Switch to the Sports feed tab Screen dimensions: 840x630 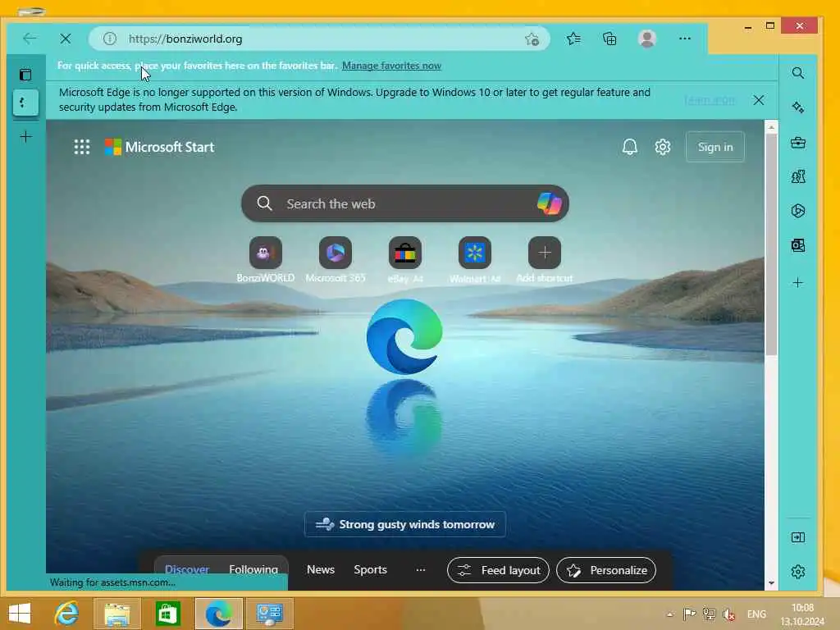(x=370, y=569)
